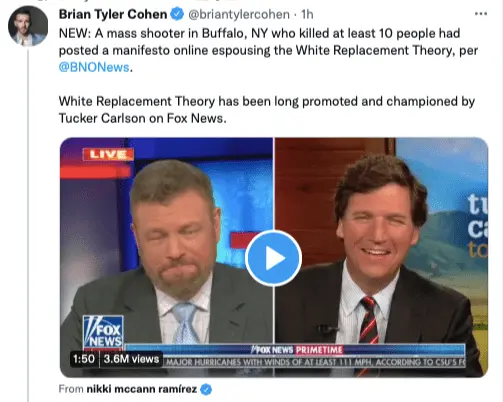Viewport: 503px width, 402px height.
Task: Click the verified badge next to nikki mccann ramírez
Action: 206,389
